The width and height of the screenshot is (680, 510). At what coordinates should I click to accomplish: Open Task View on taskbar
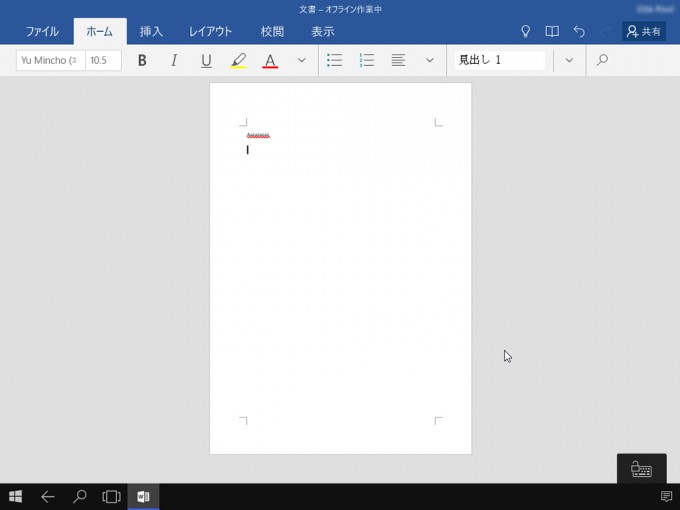(111, 497)
